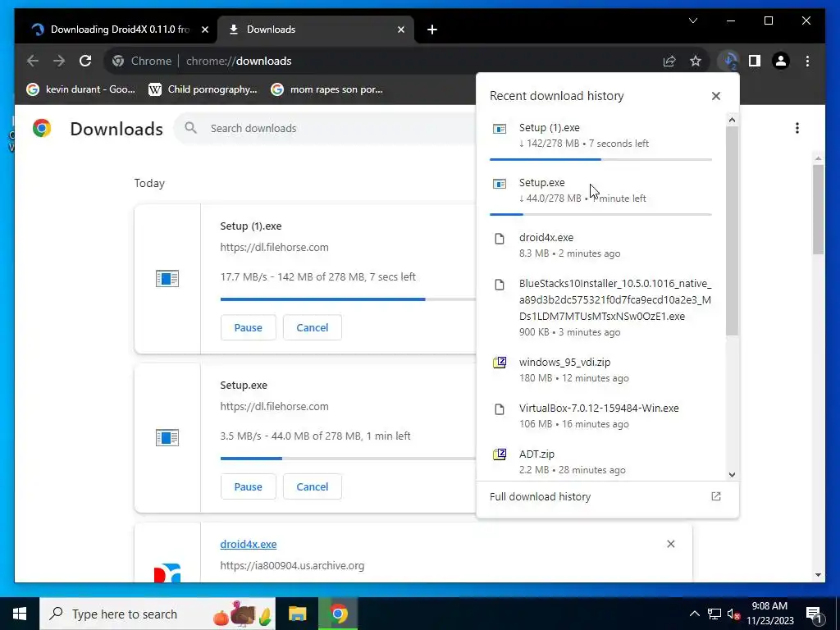Click into the Search downloads field
The width and height of the screenshot is (840, 630).
tap(326, 128)
